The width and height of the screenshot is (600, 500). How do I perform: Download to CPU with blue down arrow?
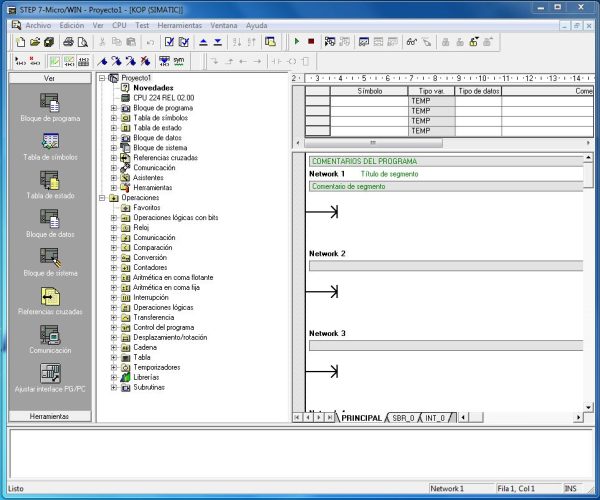[218, 42]
